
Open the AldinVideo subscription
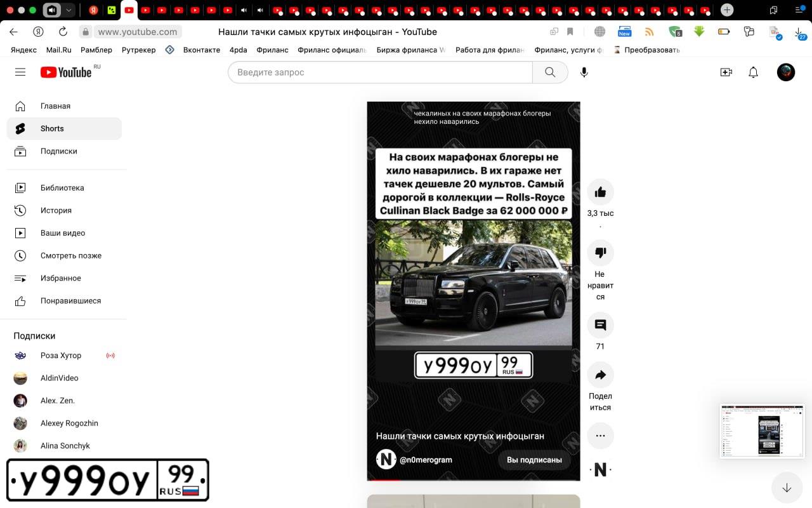pos(63,378)
